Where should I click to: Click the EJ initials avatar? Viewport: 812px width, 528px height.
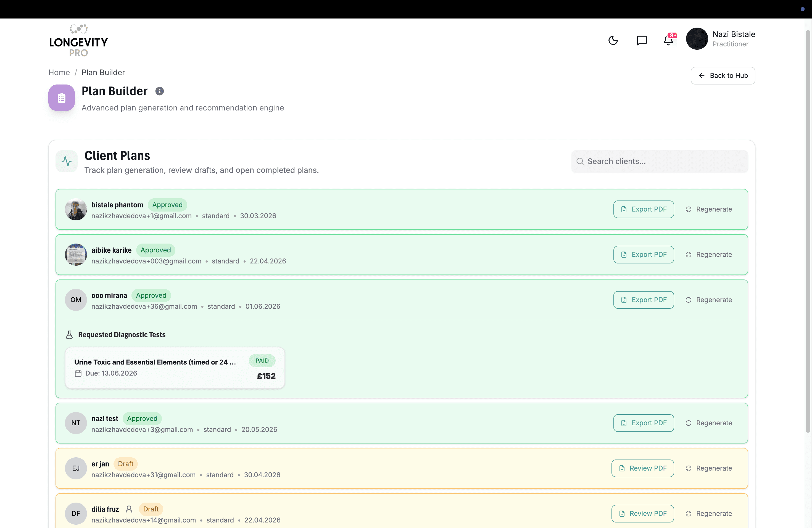tap(76, 468)
